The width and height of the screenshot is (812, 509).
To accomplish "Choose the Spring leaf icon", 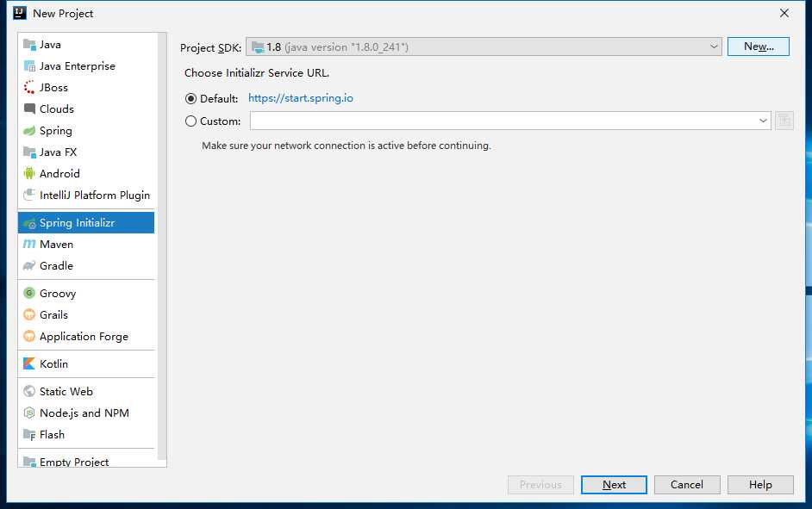I will (x=29, y=131).
